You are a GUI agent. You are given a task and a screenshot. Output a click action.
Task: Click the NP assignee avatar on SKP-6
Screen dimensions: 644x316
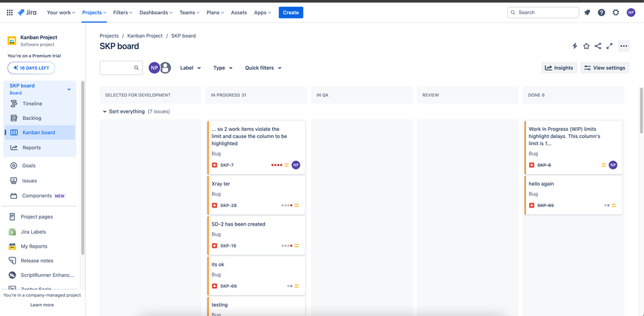point(613,165)
